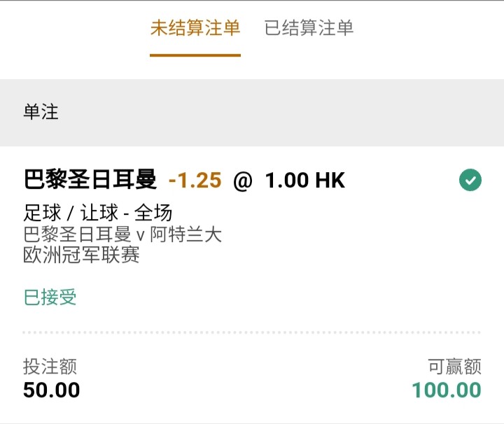The height and width of the screenshot is (424, 504).
Task: Tap the 1.00 HK odds text
Action: click(304, 181)
